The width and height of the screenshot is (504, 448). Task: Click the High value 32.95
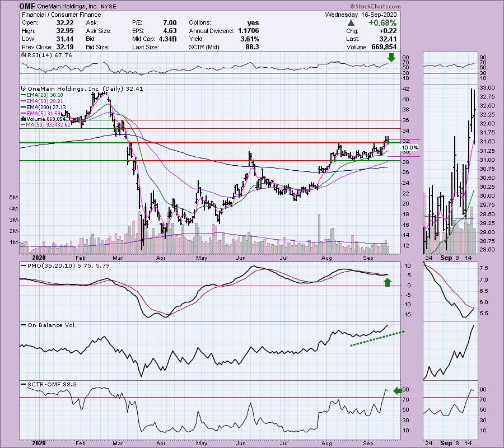pos(65,31)
